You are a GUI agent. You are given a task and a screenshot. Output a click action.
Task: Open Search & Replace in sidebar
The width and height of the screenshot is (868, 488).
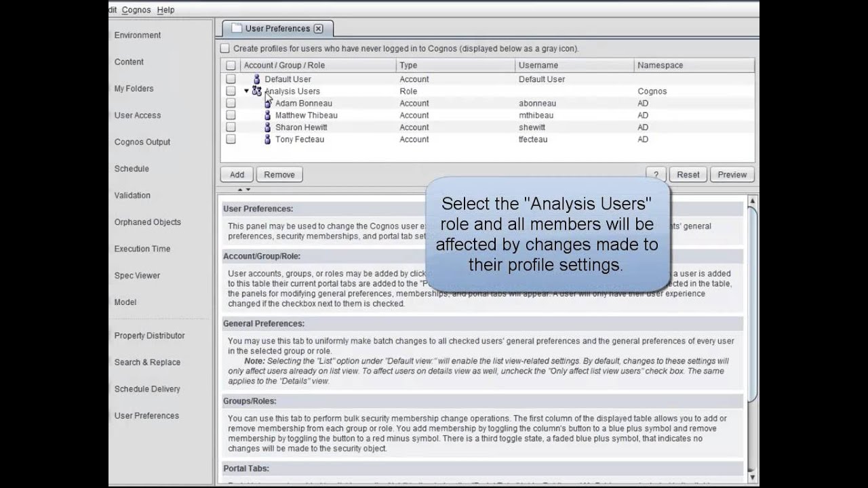click(147, 363)
